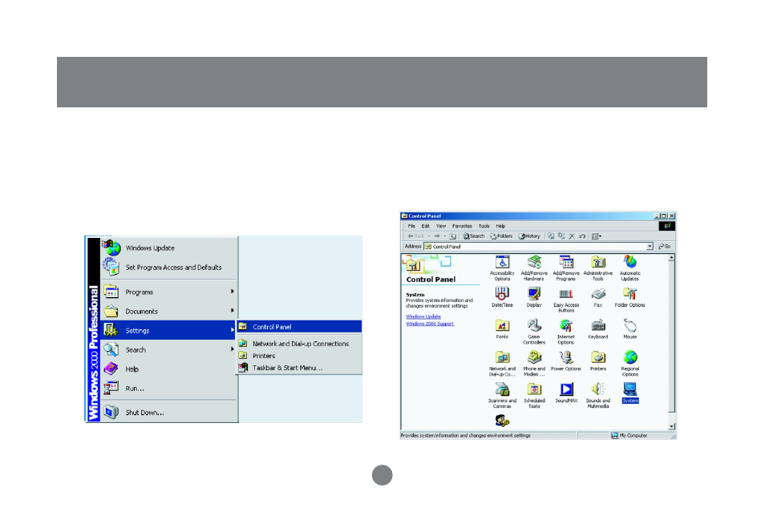Open Sounds and Multimedia applet
Viewport: 765px width, 532px height.
(598, 396)
